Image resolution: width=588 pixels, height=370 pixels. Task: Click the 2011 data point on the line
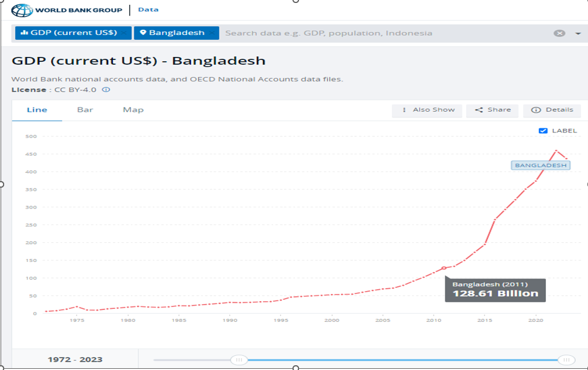click(x=444, y=268)
